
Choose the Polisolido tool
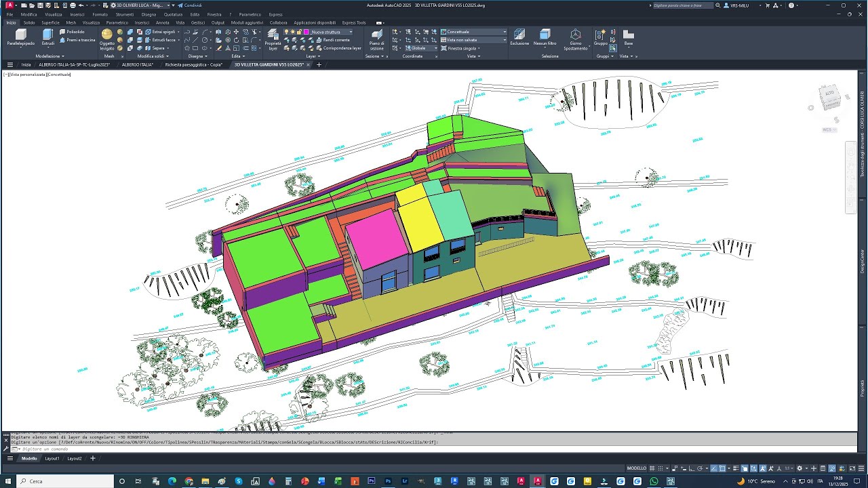pyautogui.click(x=72, y=32)
